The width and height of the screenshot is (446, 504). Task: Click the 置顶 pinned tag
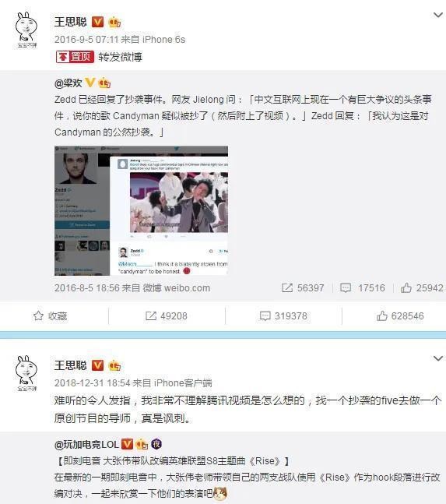pos(75,57)
